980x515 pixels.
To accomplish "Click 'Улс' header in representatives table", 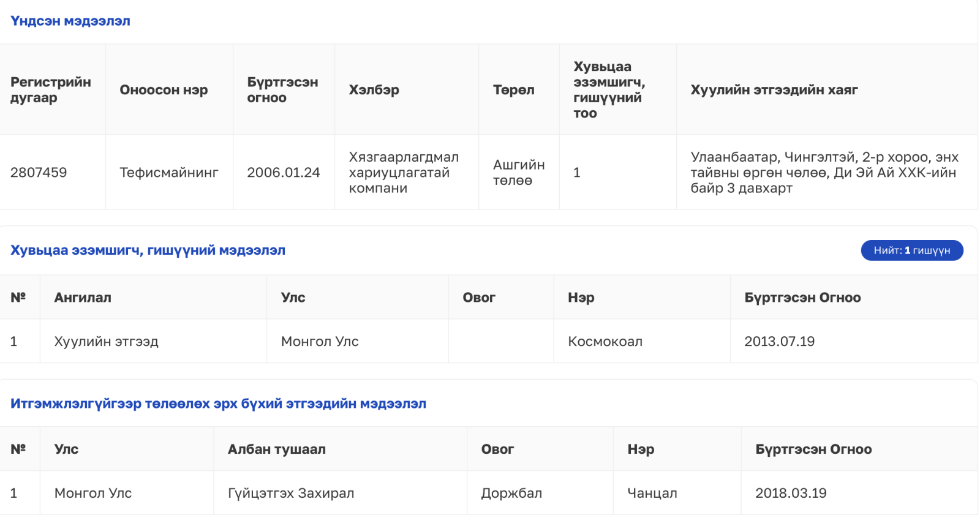I will point(66,449).
